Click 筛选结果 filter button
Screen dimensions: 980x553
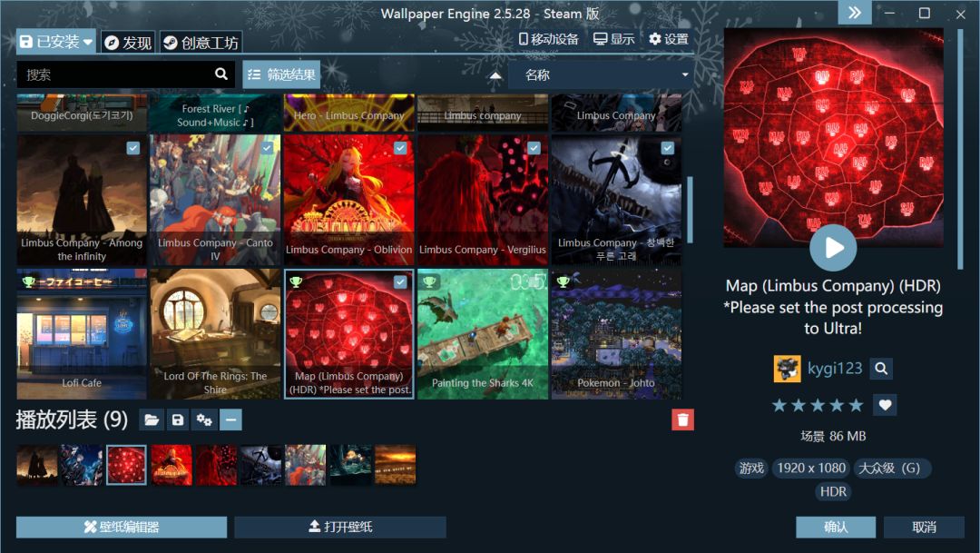(x=281, y=75)
